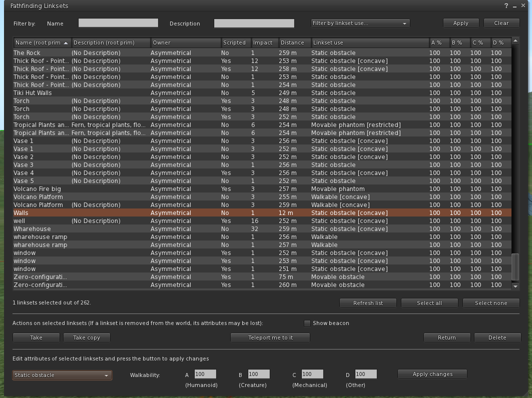
Task: Click the Return button
Action: click(447, 337)
